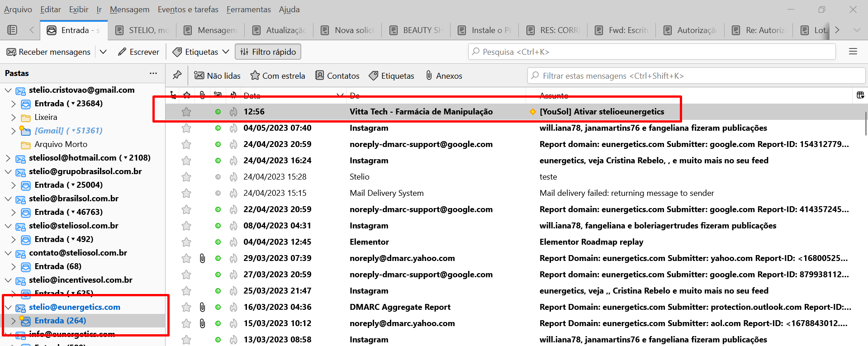This screenshot has height=346, width=868.
Task: Sort by Data column header
Action: 293,95
